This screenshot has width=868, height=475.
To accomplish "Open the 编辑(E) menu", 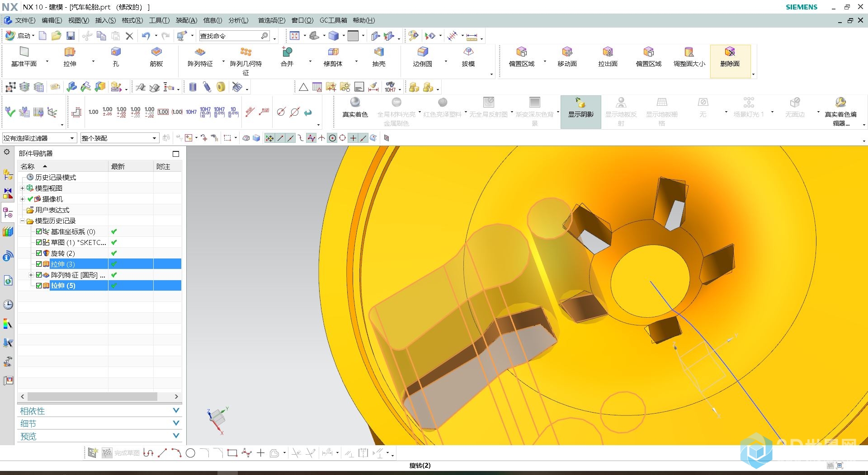I will click(x=52, y=20).
